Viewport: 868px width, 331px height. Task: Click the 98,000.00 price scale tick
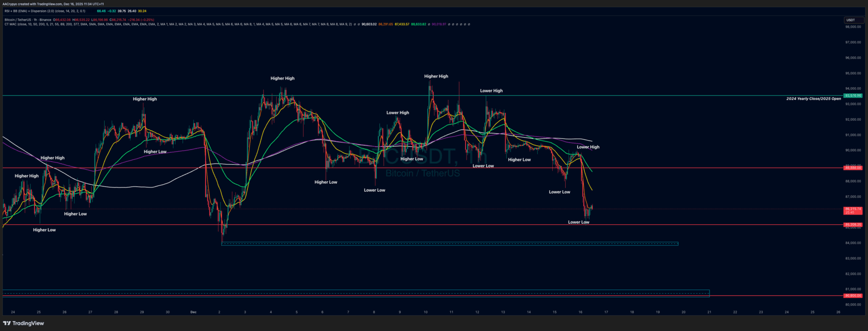853,27
